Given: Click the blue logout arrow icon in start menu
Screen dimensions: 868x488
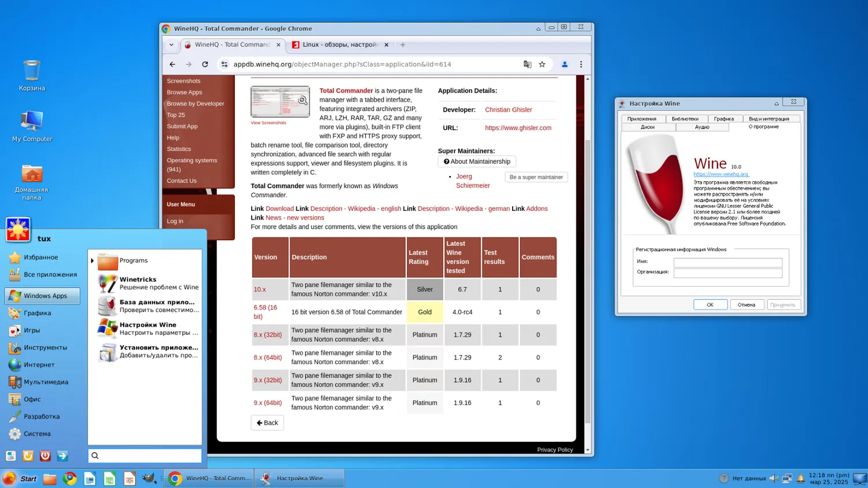Looking at the screenshot, I should (x=62, y=456).
